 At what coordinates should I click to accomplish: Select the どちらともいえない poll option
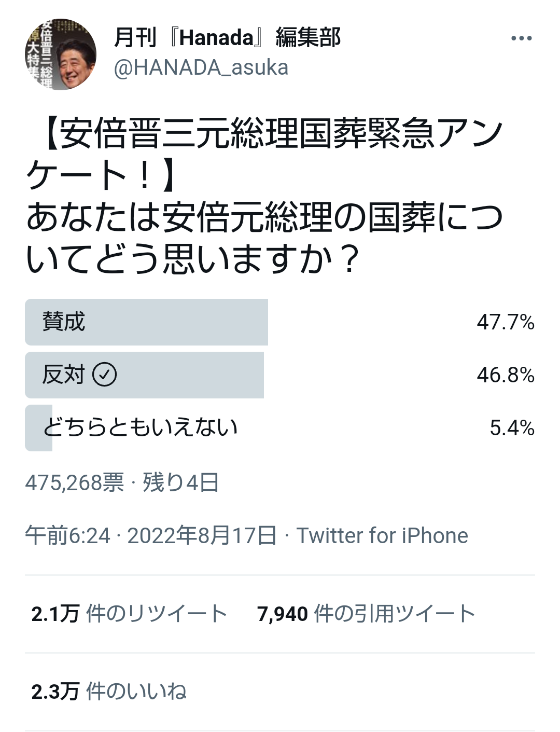tap(280, 428)
